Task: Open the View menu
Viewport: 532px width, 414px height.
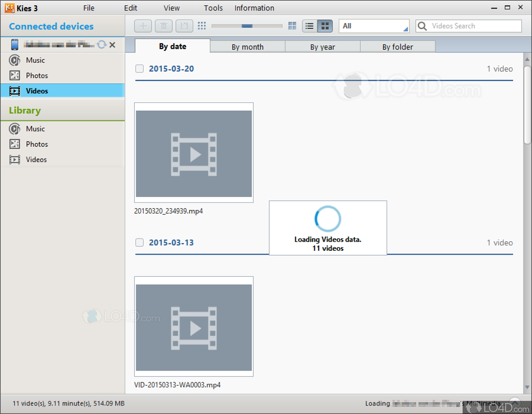Action: pos(172,8)
